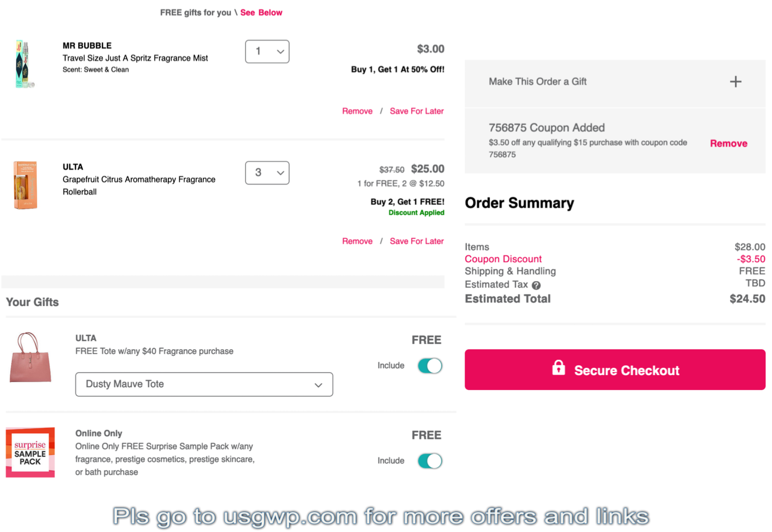Save Mr Bubble Fragrance Mist for later
772x532 pixels.
[x=417, y=111]
